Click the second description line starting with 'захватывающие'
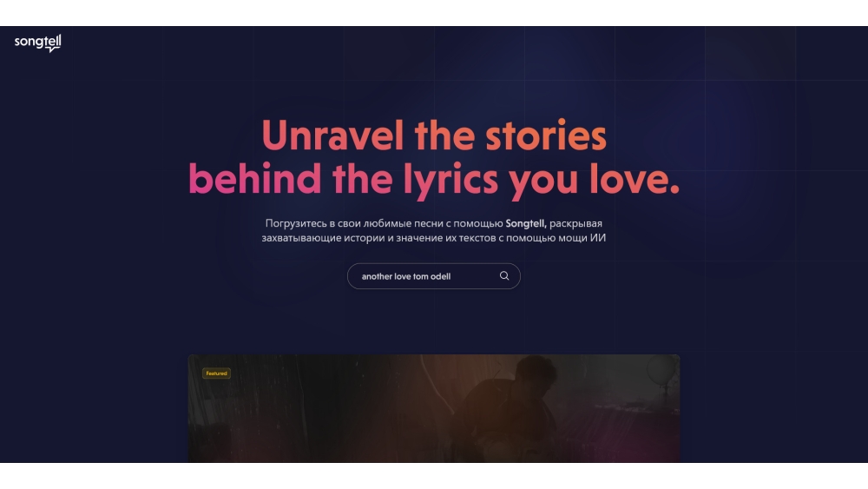 (433, 238)
